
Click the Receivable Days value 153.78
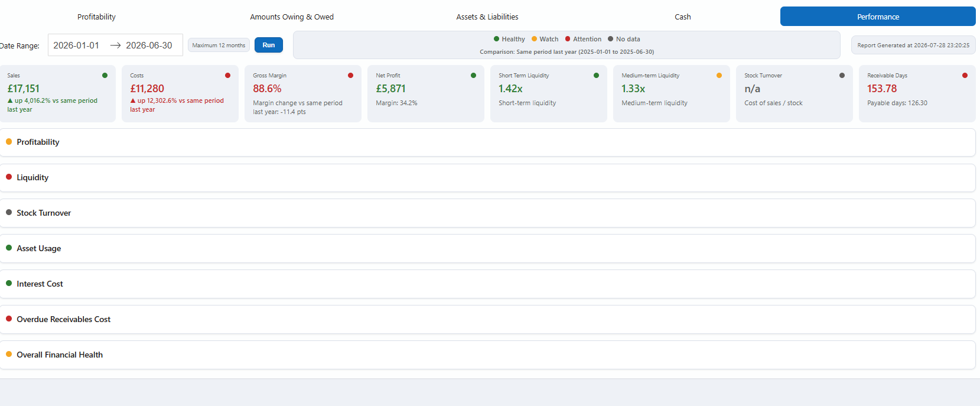point(882,89)
